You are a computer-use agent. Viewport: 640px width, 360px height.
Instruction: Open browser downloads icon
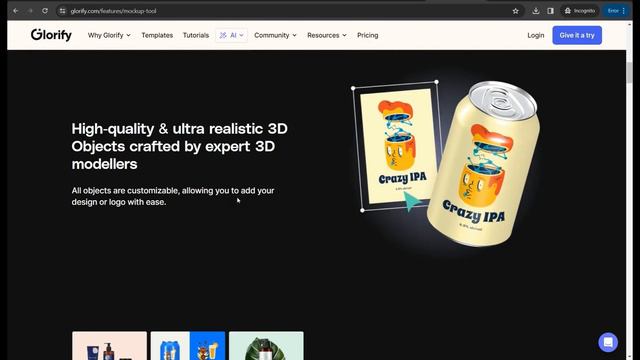tap(536, 11)
